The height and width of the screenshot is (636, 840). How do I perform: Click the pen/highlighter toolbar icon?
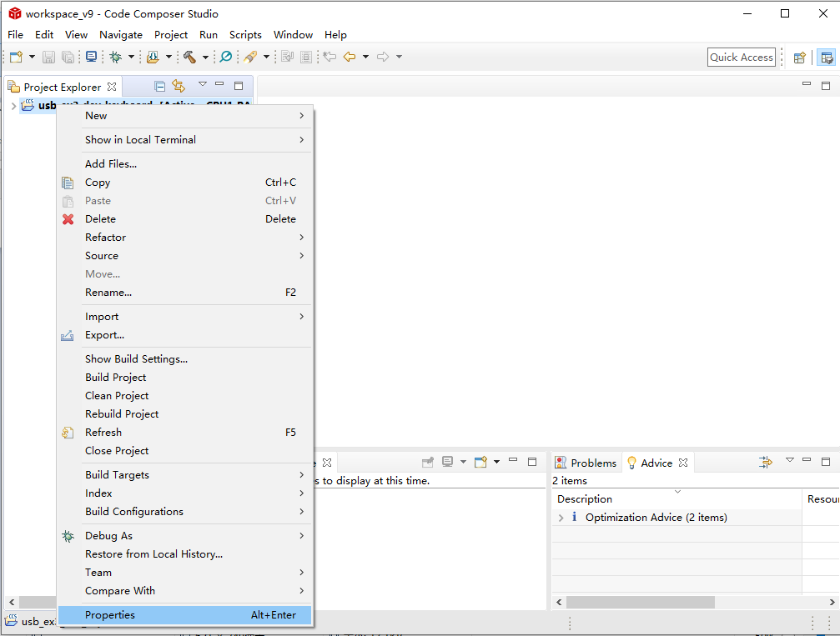(250, 57)
